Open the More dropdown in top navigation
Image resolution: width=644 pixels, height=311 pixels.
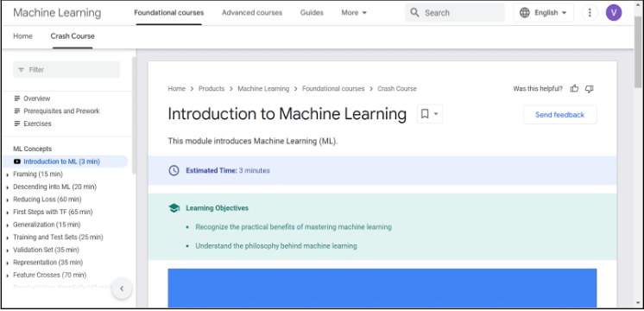pos(354,13)
